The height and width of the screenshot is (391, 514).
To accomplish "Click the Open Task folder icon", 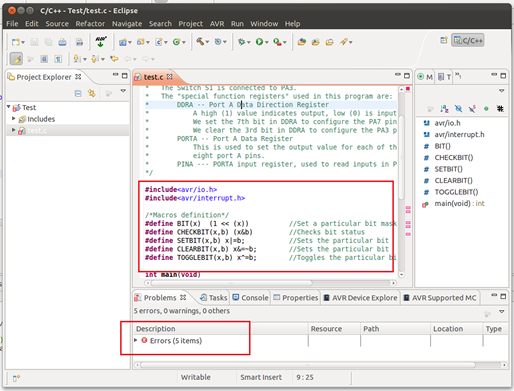I will coord(315,42).
